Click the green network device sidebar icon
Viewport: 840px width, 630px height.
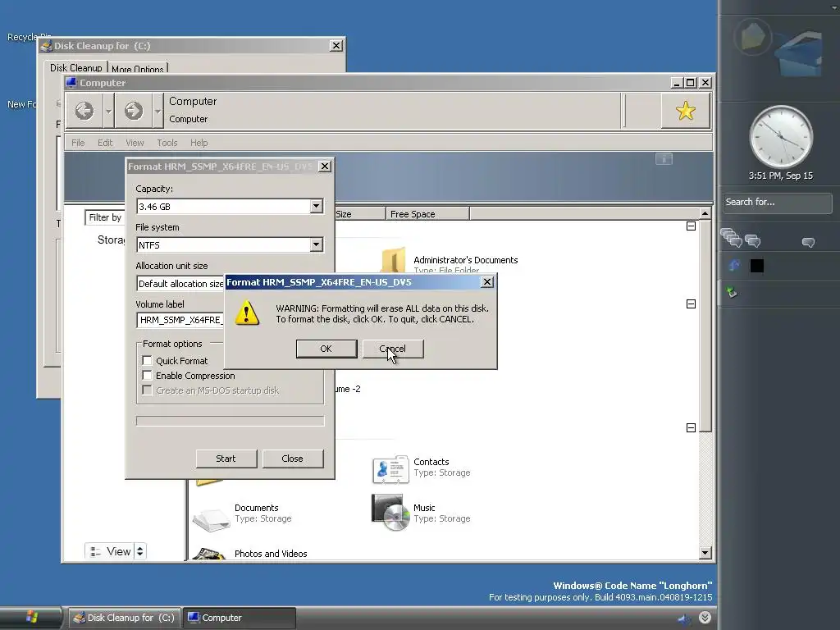(733, 293)
